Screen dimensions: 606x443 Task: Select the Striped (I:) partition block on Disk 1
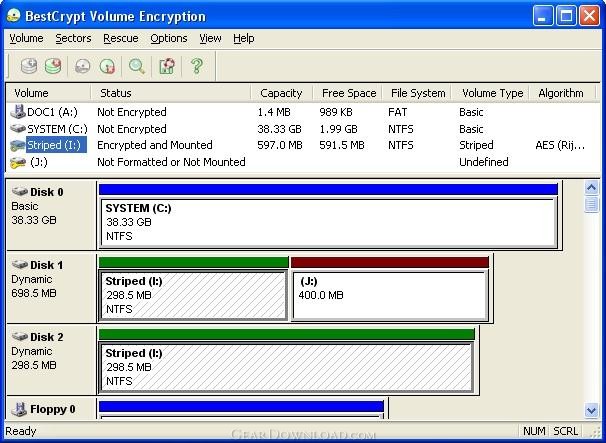[193, 296]
